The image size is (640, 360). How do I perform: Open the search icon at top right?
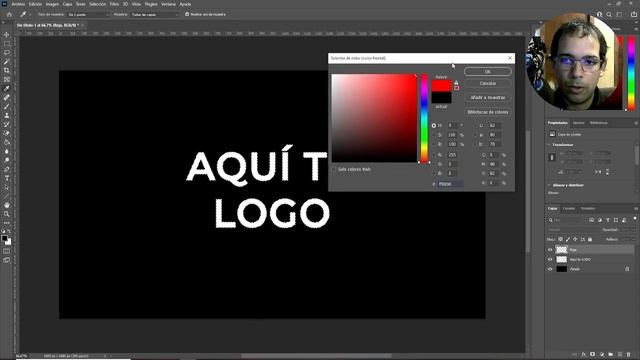[x=609, y=14]
